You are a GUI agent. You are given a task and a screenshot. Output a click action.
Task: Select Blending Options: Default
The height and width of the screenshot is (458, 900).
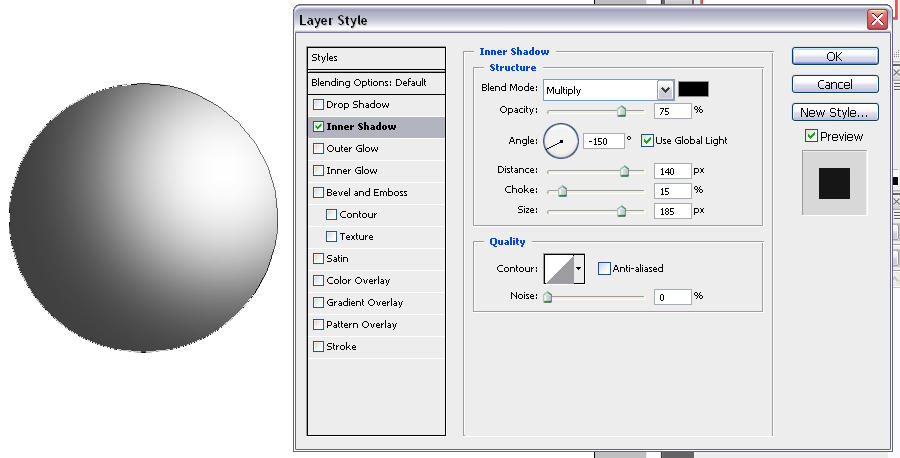[376, 83]
